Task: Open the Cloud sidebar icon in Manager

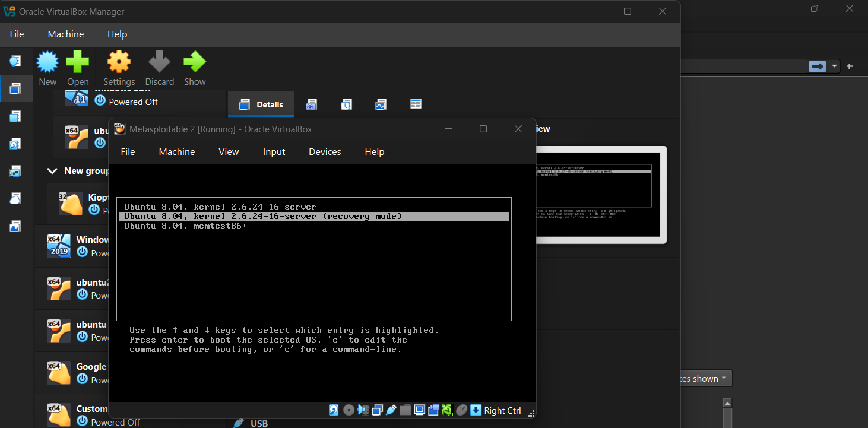Action: (x=15, y=199)
